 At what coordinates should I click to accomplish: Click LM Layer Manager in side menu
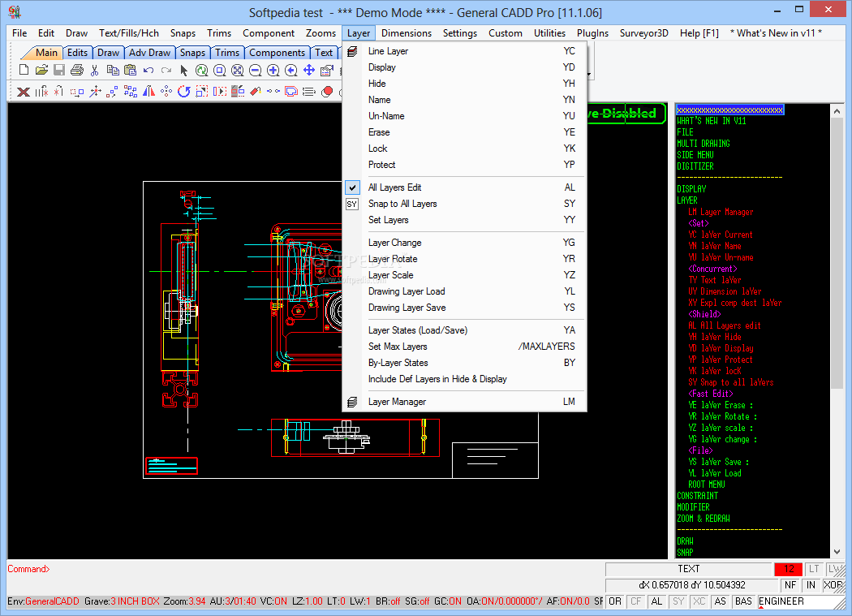[x=721, y=212]
